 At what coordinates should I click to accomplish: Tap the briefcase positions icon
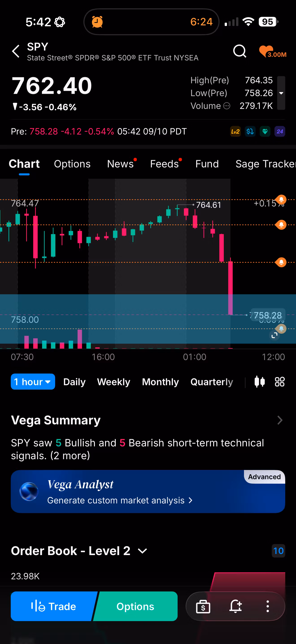tap(203, 606)
